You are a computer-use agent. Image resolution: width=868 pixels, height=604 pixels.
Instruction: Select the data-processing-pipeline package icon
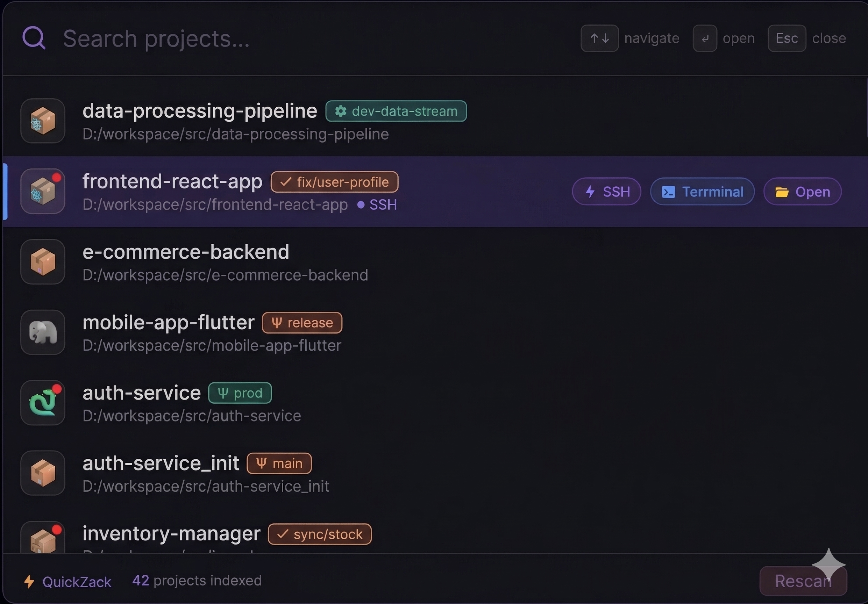pyautogui.click(x=43, y=121)
